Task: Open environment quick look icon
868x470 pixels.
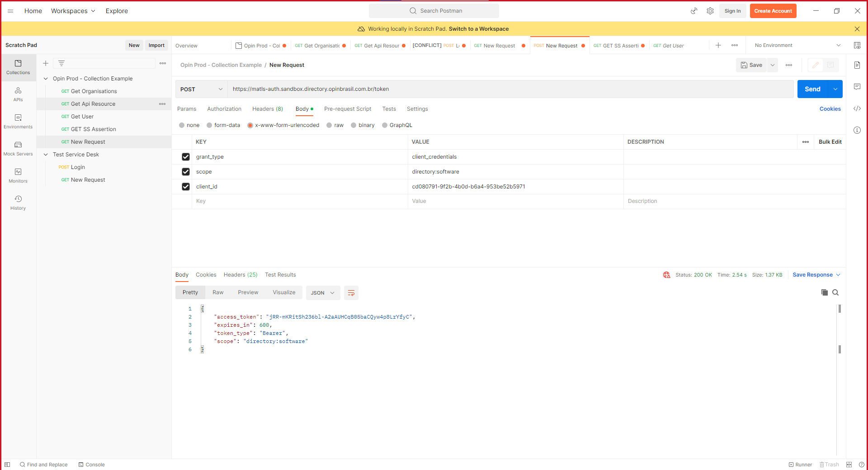Action: click(x=857, y=45)
